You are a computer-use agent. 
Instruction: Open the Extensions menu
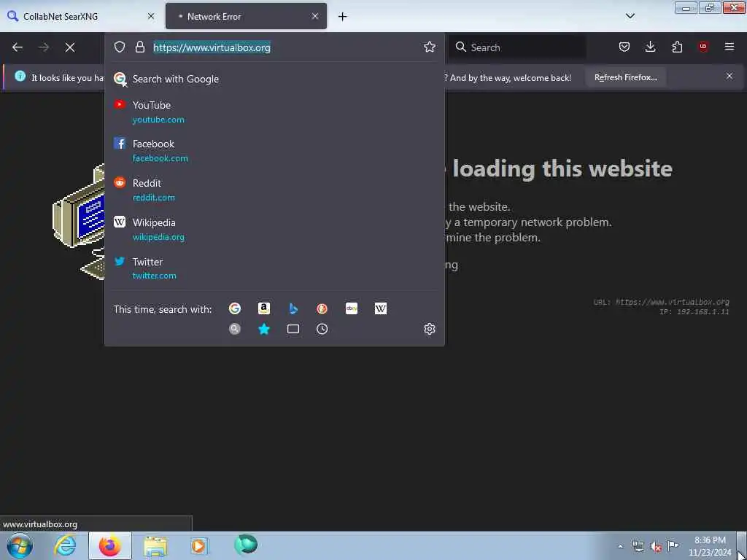(x=677, y=47)
